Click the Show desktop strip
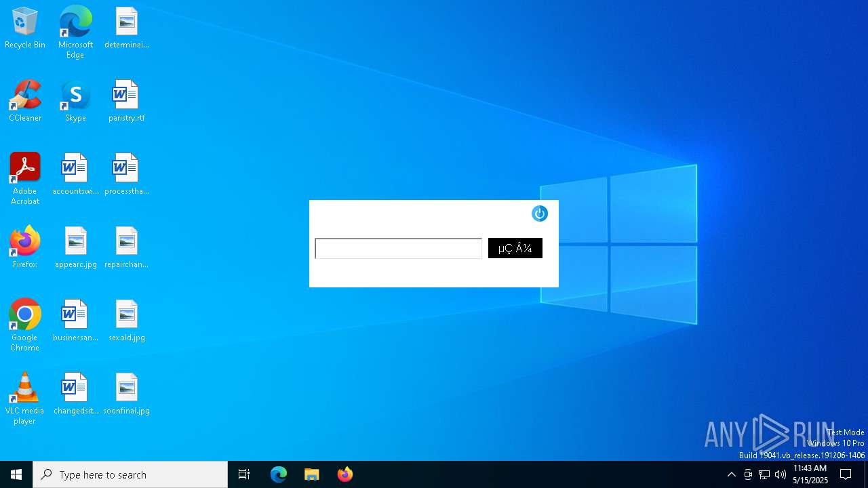The image size is (868, 488). 866,474
